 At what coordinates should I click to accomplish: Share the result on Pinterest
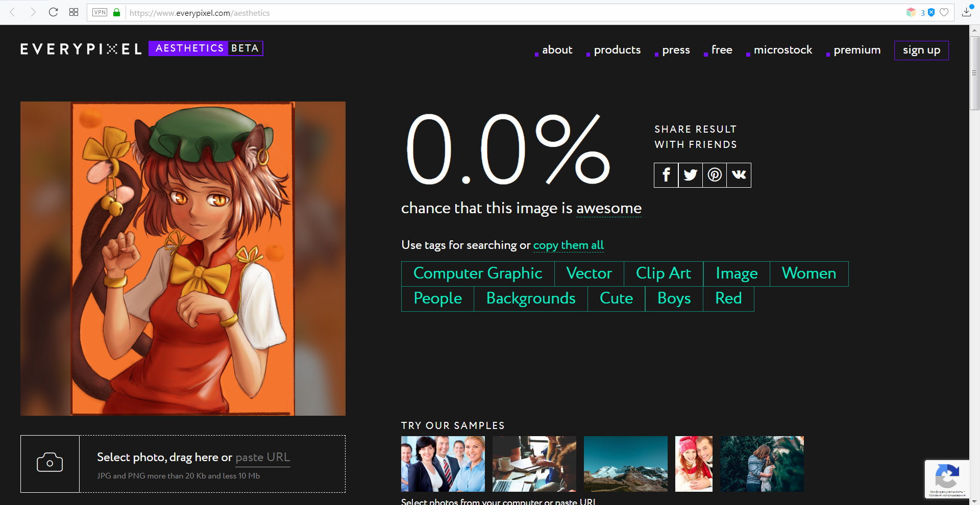click(x=715, y=175)
